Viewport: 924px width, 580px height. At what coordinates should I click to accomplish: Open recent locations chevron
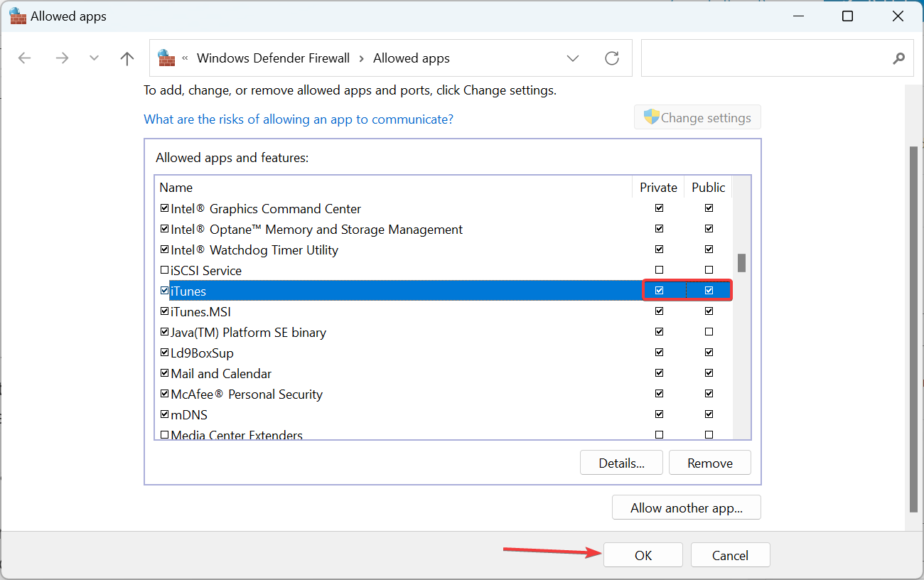click(x=94, y=58)
